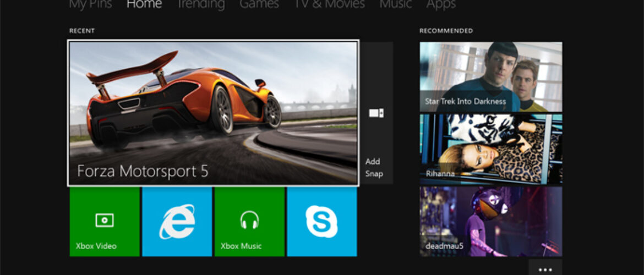Image resolution: width=644 pixels, height=275 pixels.
Task: Click the Xbox Video label
Action: tap(96, 246)
